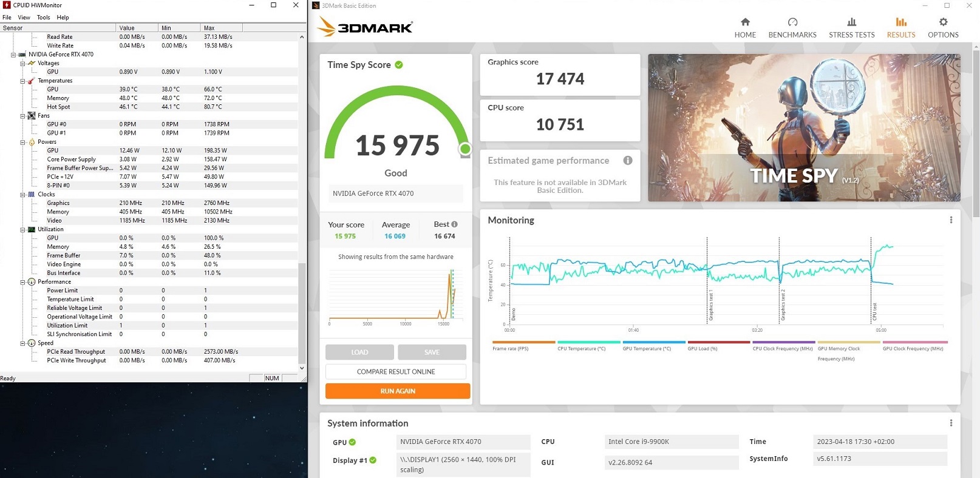Image resolution: width=980 pixels, height=478 pixels.
Task: Toggle GPU Temperature in the monitoring legend
Action: (653, 346)
